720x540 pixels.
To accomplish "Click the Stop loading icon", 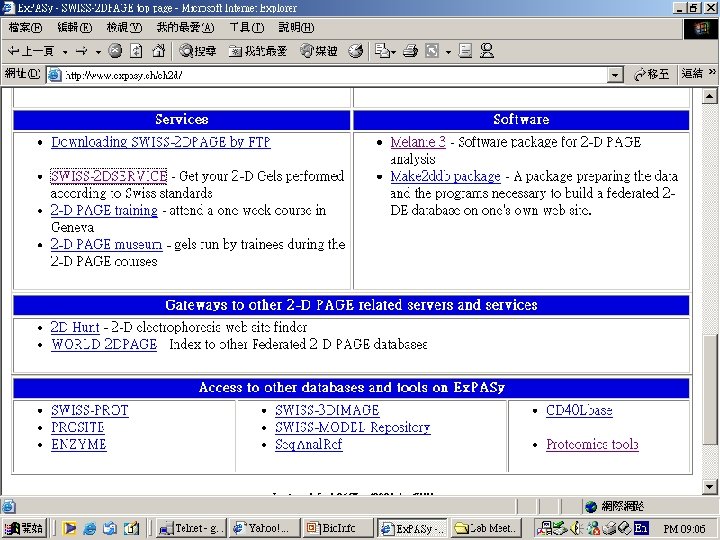I will [115, 51].
